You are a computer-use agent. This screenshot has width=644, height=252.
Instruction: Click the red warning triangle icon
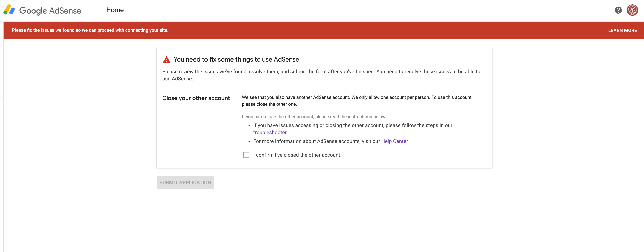[x=167, y=60]
